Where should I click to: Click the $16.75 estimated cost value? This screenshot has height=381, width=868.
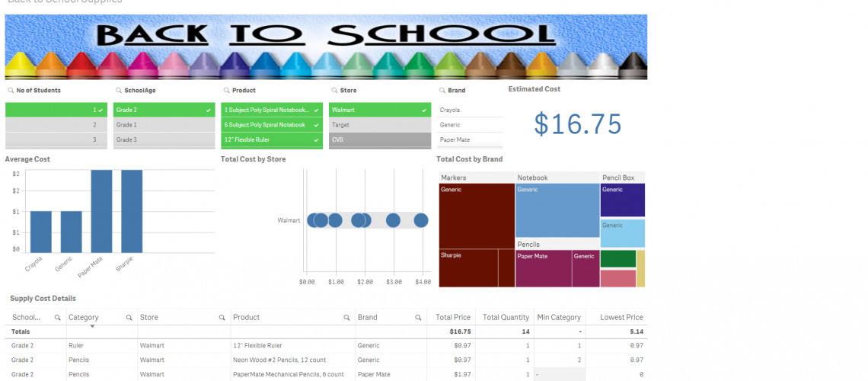[578, 124]
